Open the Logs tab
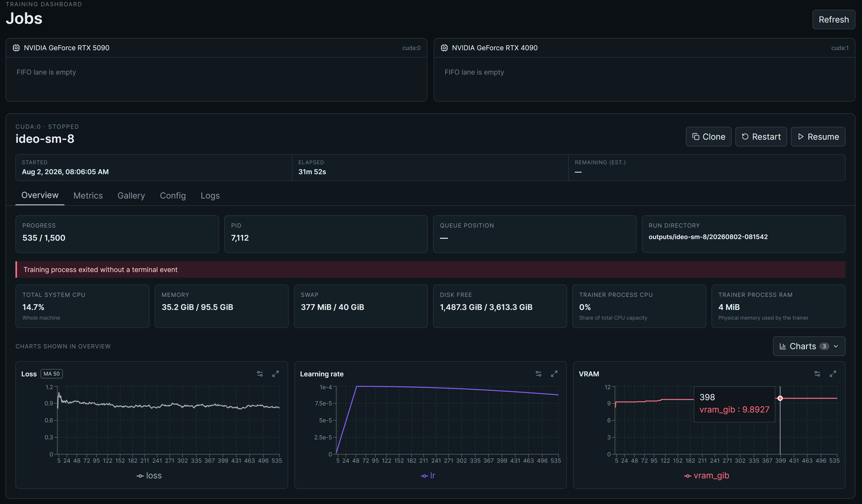 click(x=210, y=196)
